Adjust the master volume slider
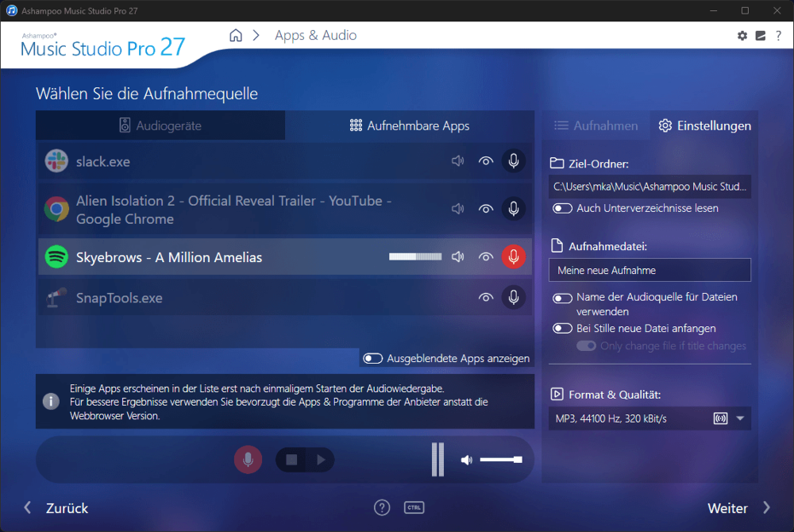This screenshot has height=532, width=794. click(501, 460)
